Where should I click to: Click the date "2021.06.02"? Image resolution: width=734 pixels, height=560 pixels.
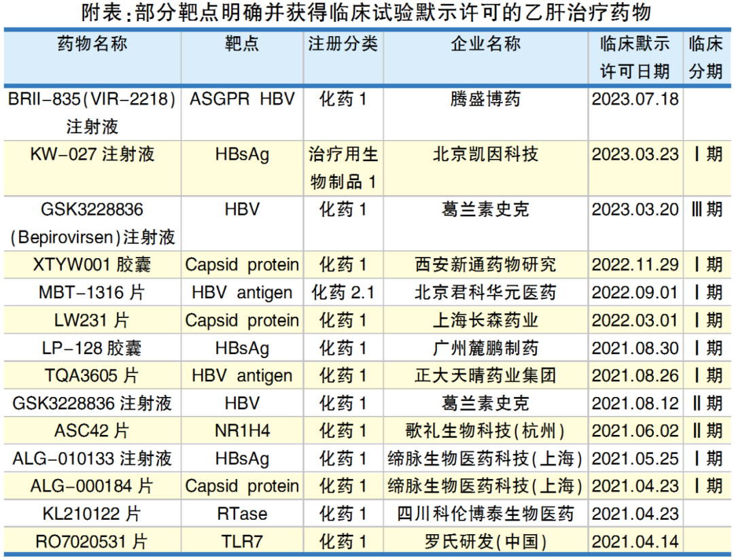pyautogui.click(x=635, y=431)
